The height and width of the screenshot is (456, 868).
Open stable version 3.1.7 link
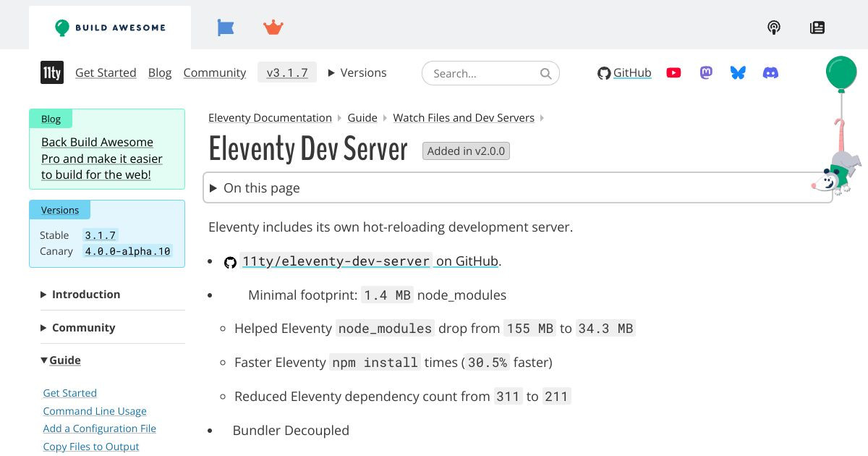pyautogui.click(x=100, y=235)
